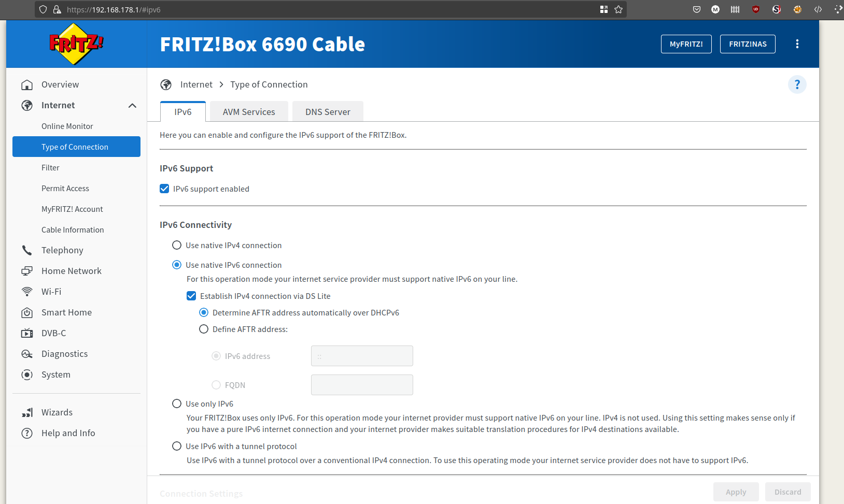Click the site padlock icon

[57, 9]
